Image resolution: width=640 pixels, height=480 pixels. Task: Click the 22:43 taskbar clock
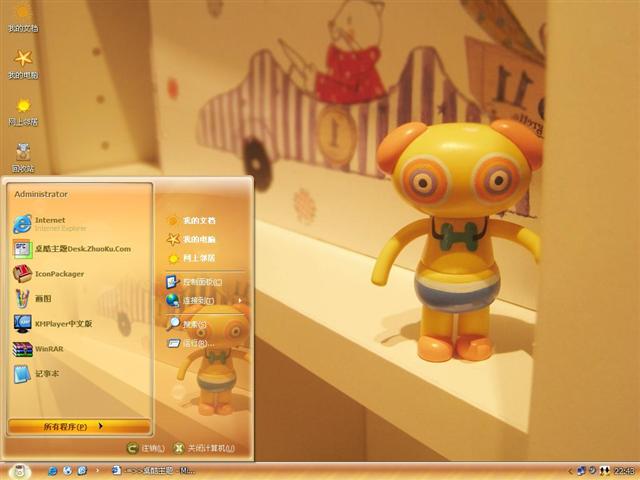pyautogui.click(x=624, y=471)
